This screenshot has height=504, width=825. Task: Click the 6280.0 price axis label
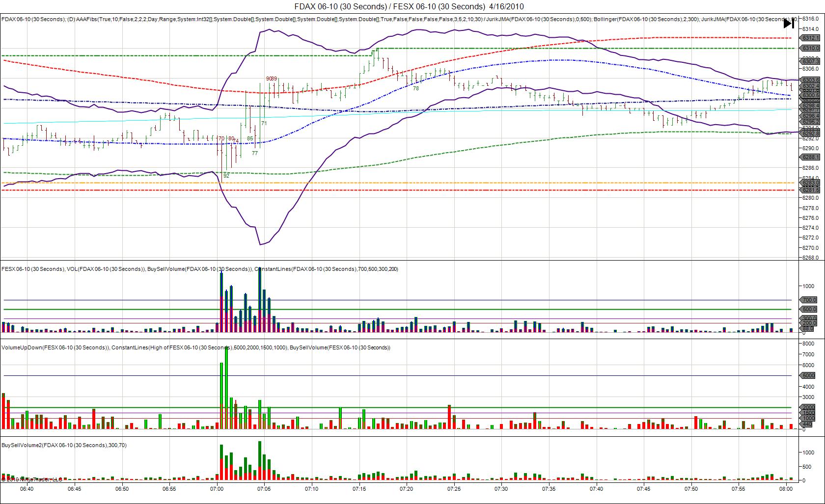point(810,198)
